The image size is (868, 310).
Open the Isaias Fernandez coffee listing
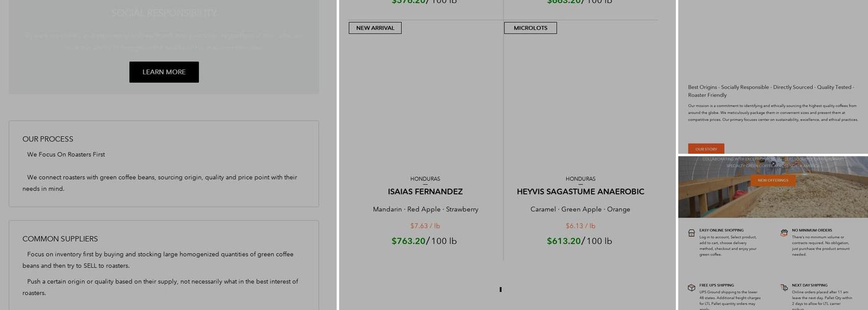[425, 192]
